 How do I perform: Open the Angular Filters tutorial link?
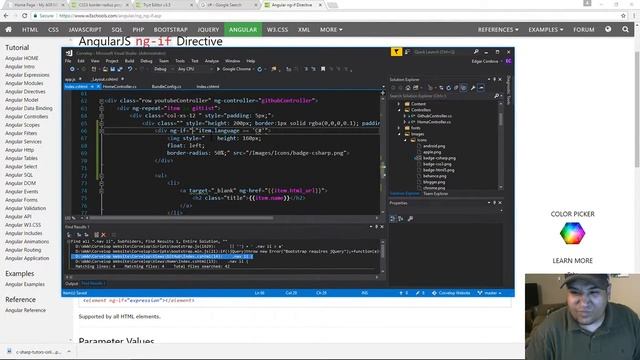click(21, 133)
